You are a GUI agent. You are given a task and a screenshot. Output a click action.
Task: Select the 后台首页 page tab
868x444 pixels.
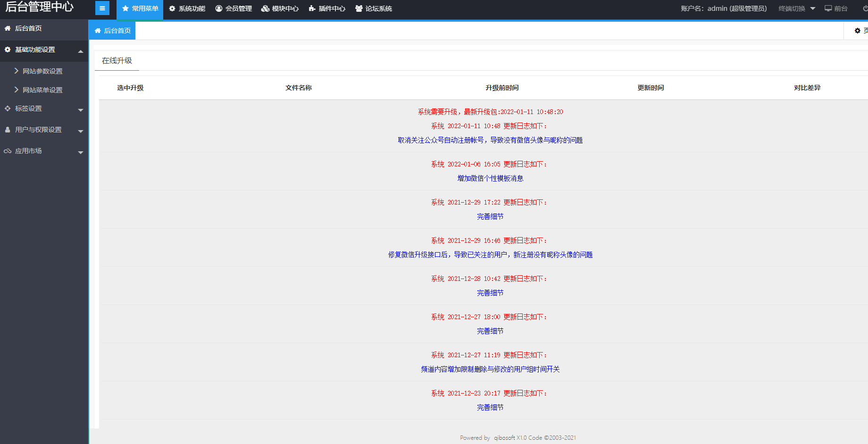112,31
